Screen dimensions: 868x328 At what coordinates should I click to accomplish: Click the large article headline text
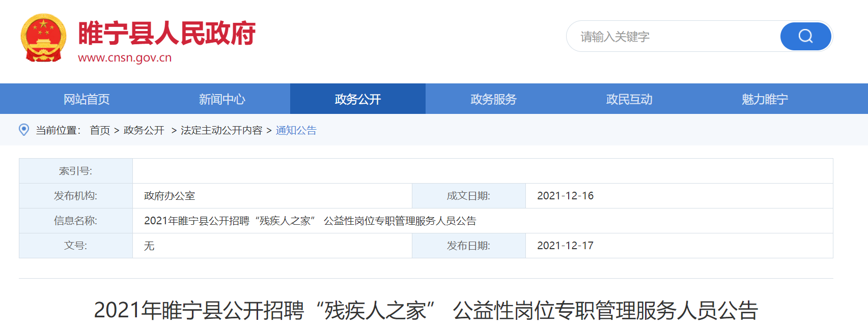click(426, 310)
